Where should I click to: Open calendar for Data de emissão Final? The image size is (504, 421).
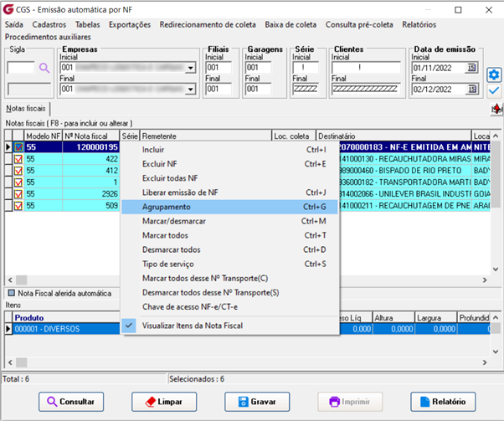pyautogui.click(x=471, y=89)
